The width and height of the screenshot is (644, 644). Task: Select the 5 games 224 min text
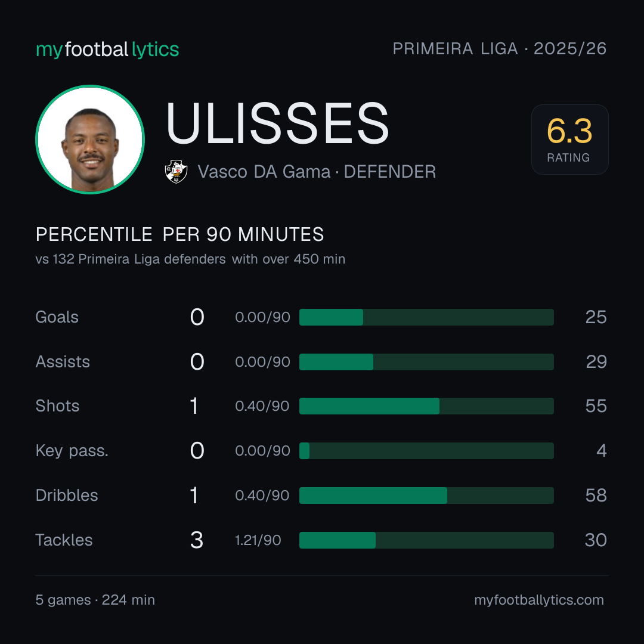95,600
